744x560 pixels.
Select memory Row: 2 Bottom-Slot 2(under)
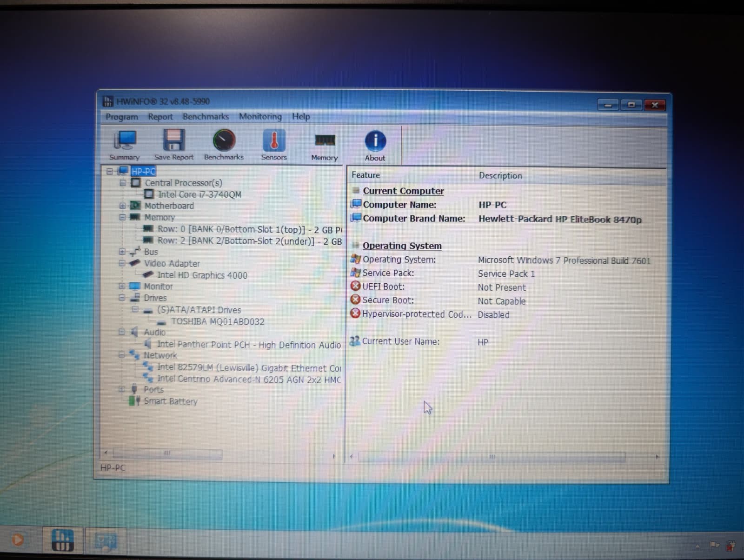[250, 241]
